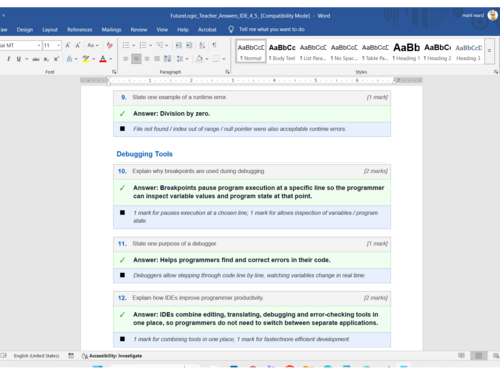
Task: Apply the yellow text highlight color
Action: [86, 59]
